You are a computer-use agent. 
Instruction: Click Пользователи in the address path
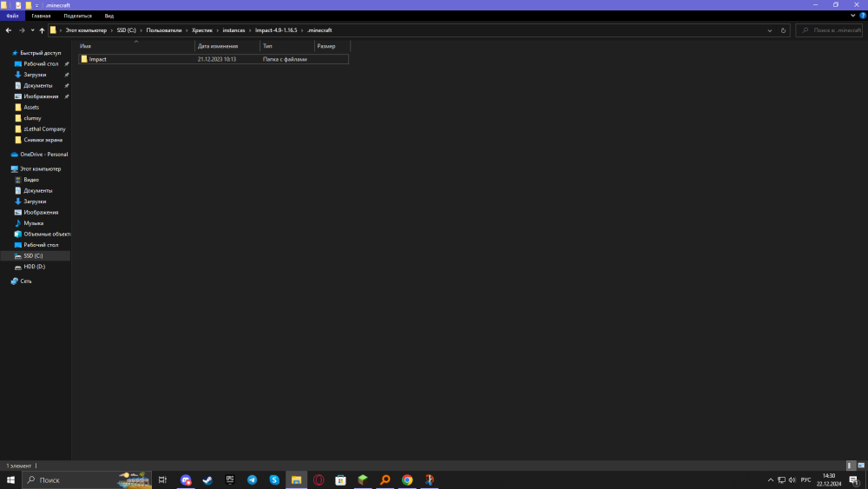[164, 30]
